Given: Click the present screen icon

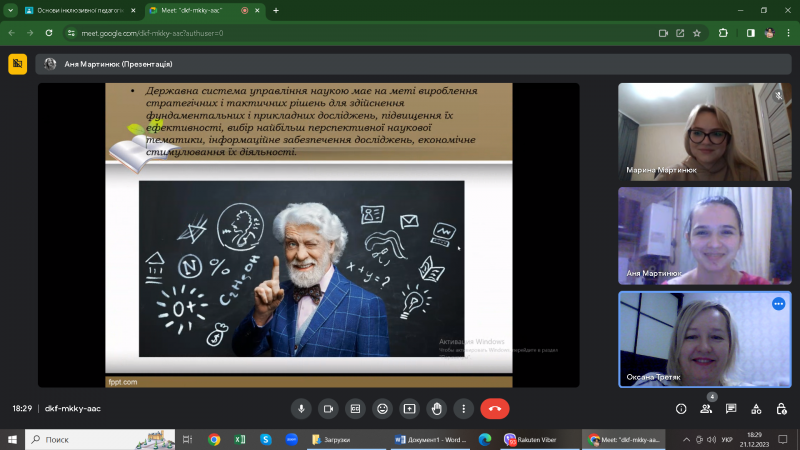Looking at the screenshot, I should click(409, 408).
